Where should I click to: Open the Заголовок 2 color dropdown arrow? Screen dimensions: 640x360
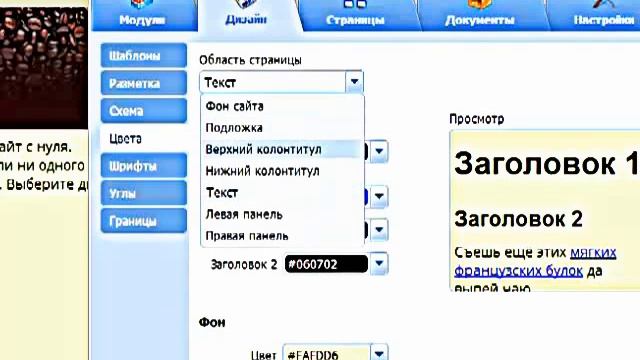379,264
